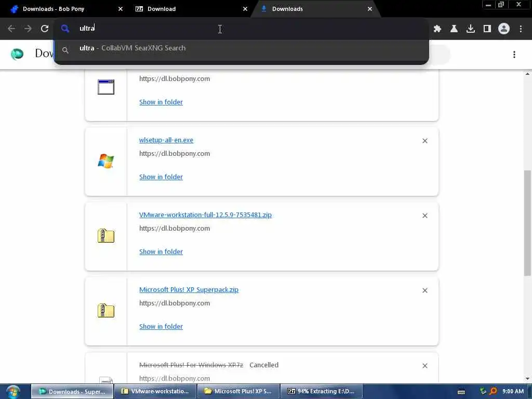Click the green network tray icon
This screenshot has width=532, height=399.
pos(483,391)
